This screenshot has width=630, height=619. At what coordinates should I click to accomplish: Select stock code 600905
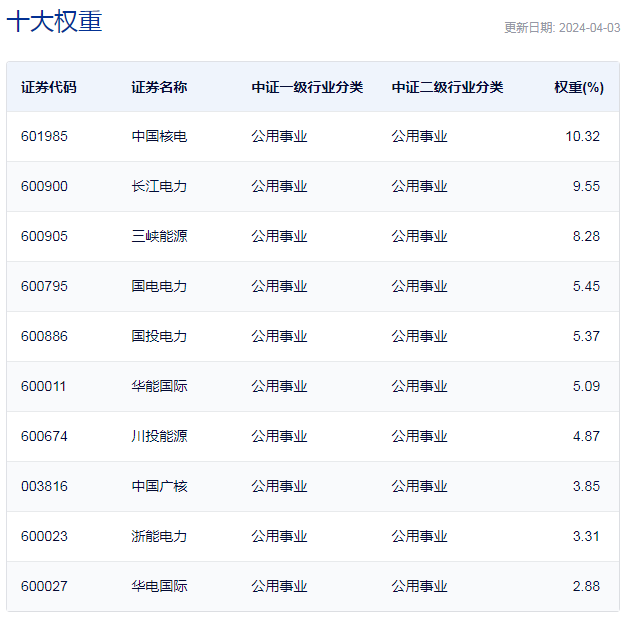point(44,236)
